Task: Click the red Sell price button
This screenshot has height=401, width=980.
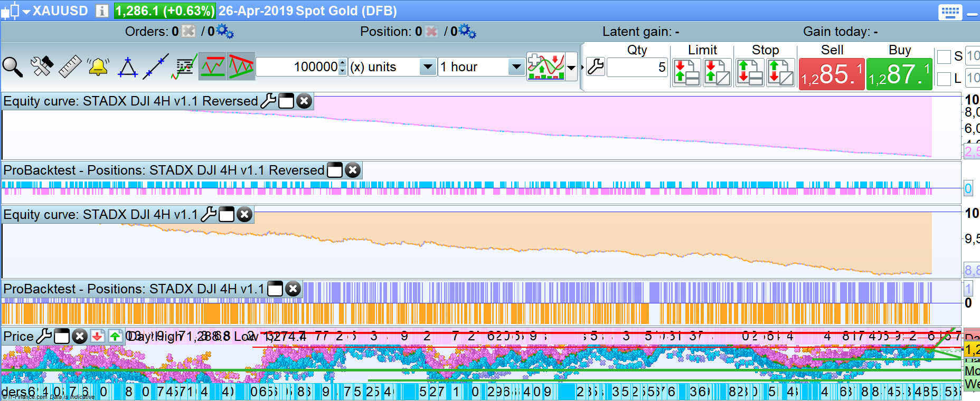Action: click(x=832, y=74)
